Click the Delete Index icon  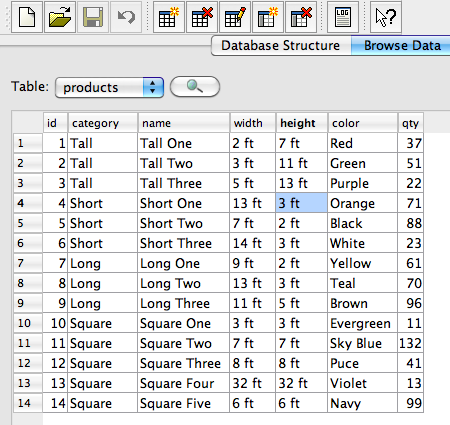[301, 17]
